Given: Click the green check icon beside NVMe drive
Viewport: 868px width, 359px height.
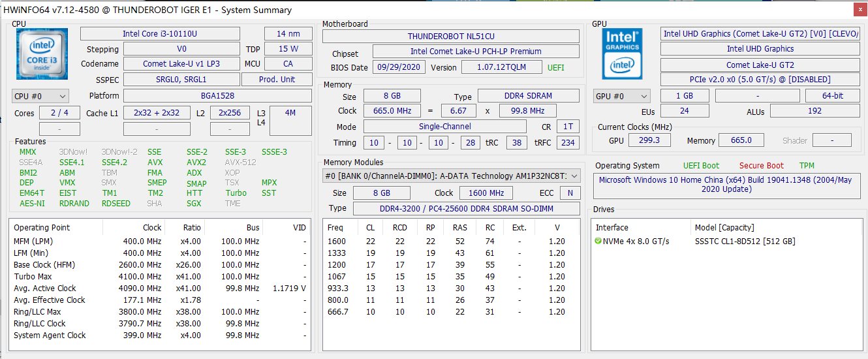Looking at the screenshot, I should coord(598,242).
